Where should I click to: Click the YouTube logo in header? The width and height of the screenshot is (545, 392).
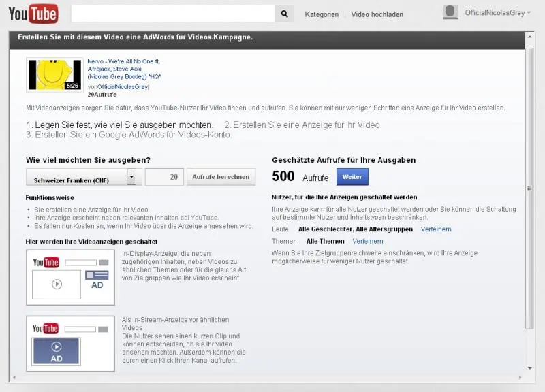point(33,14)
